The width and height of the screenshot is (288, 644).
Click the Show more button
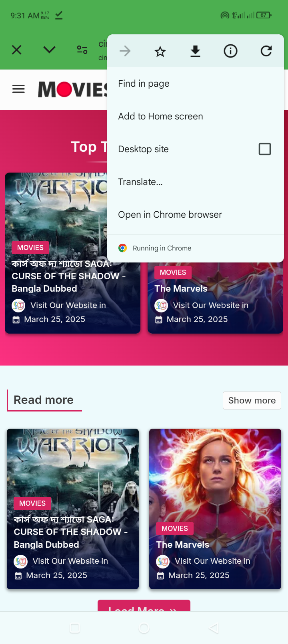[x=252, y=400]
